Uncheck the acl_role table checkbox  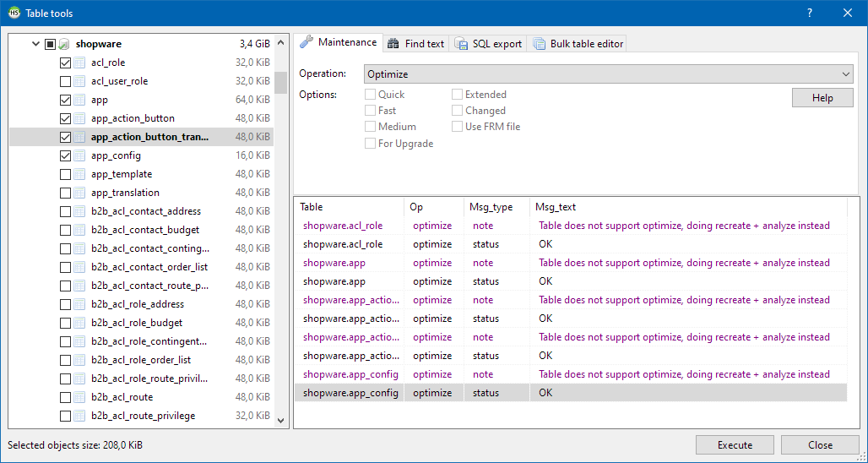[x=66, y=63]
